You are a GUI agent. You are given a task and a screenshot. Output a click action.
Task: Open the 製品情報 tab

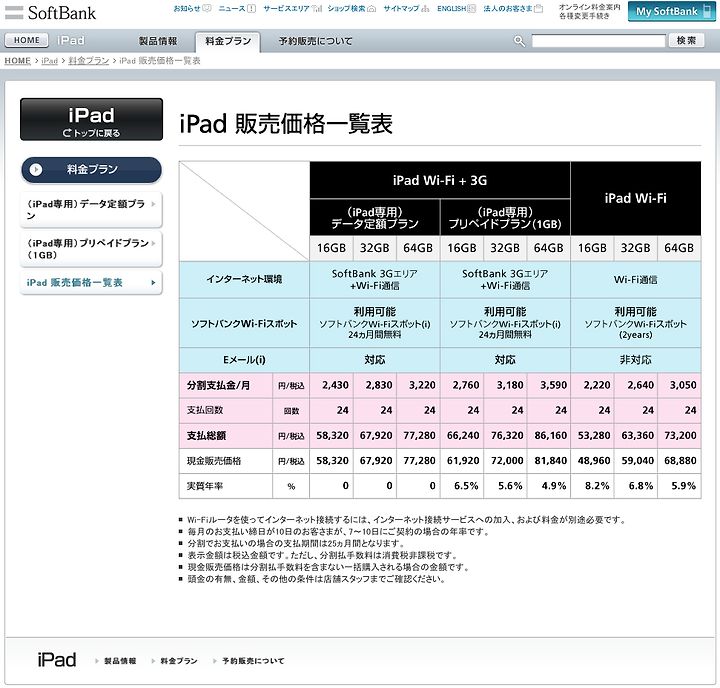pos(158,41)
